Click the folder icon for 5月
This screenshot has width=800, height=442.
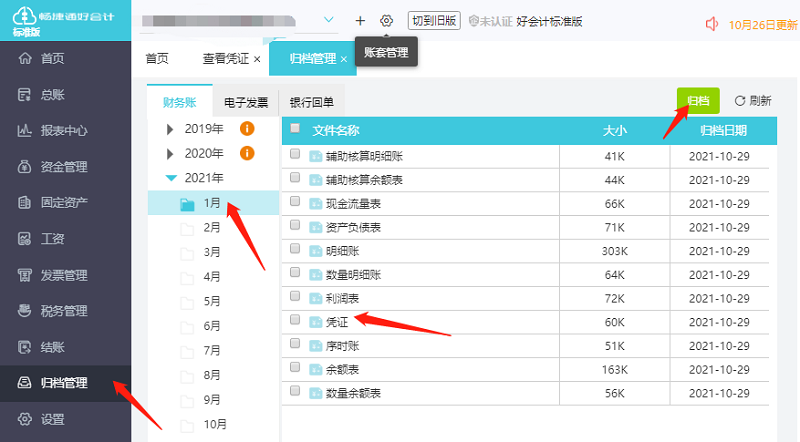(x=187, y=303)
